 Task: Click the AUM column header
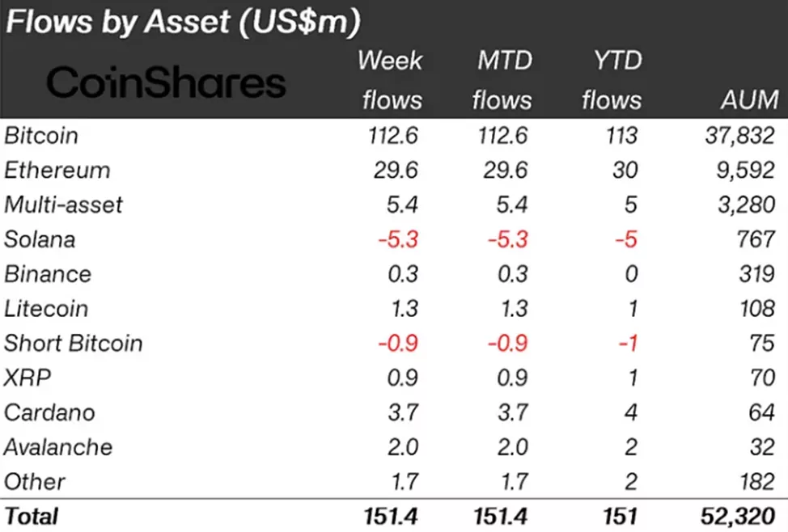(x=748, y=100)
